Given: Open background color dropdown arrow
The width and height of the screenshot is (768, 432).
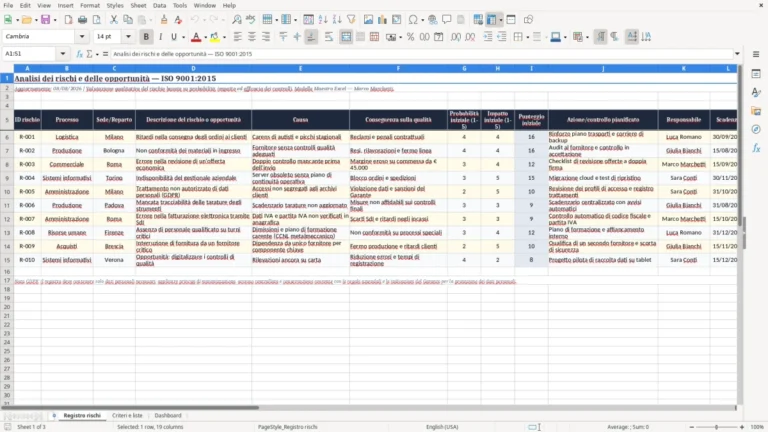Looking at the screenshot, I should pos(224,37).
